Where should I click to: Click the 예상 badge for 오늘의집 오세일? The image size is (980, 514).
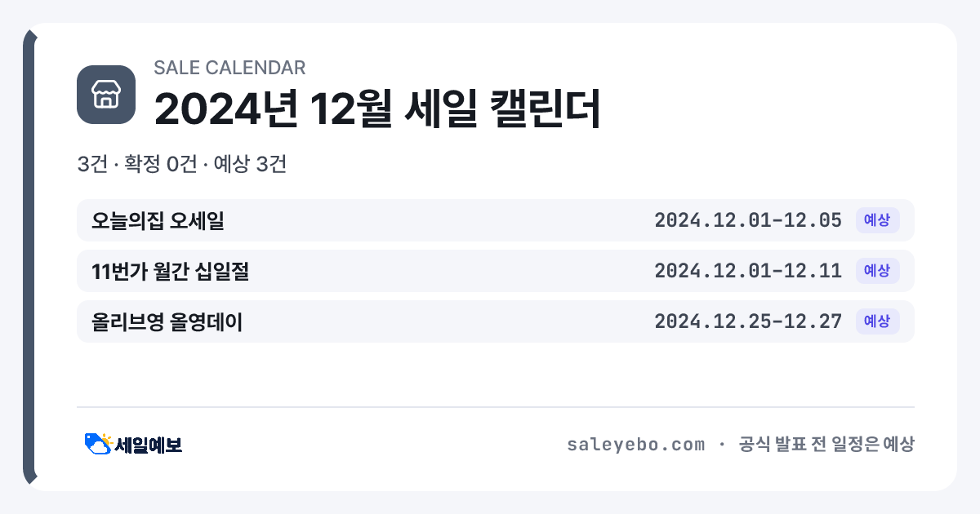pyautogui.click(x=877, y=220)
